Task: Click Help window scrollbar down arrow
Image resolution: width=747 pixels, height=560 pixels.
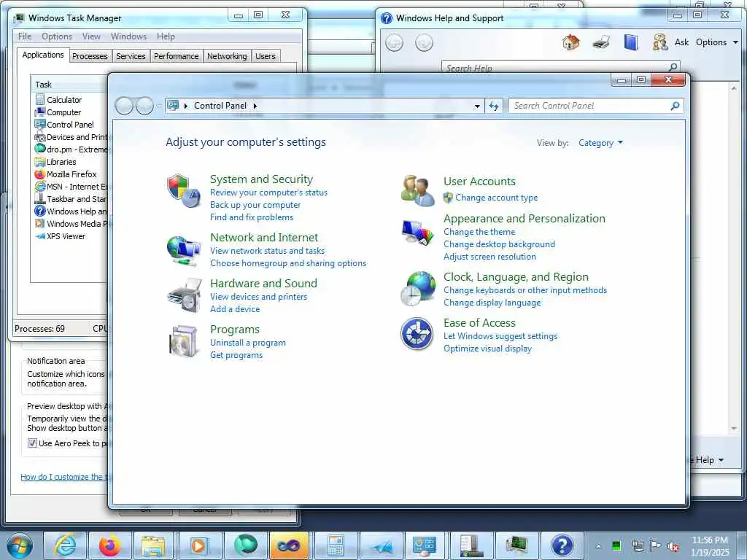Action: [734, 428]
